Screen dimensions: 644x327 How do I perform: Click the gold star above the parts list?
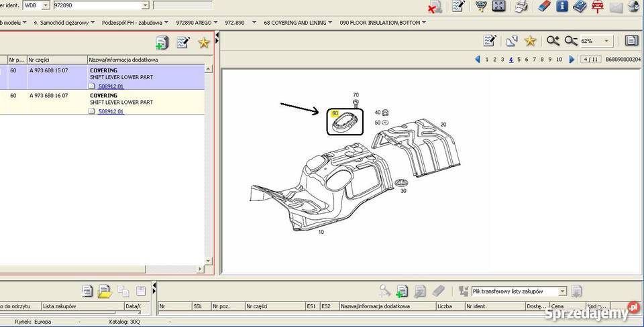[x=203, y=42]
